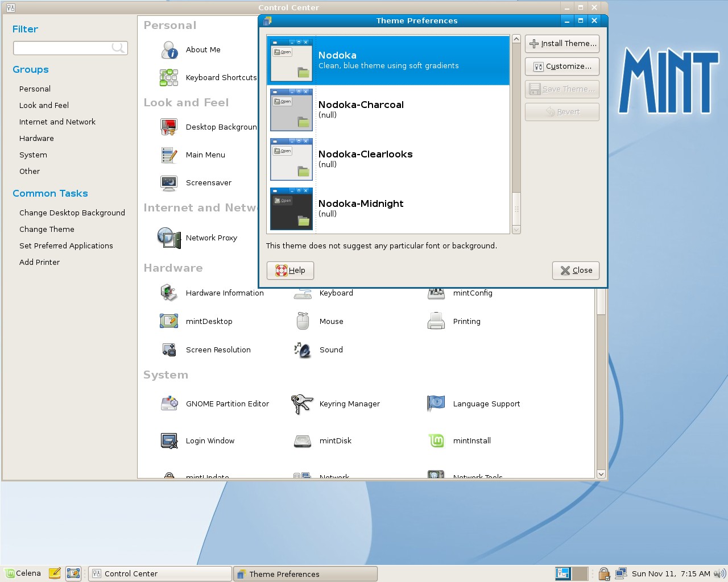Click the Customize... button
This screenshot has width=728, height=582.
coord(562,66)
